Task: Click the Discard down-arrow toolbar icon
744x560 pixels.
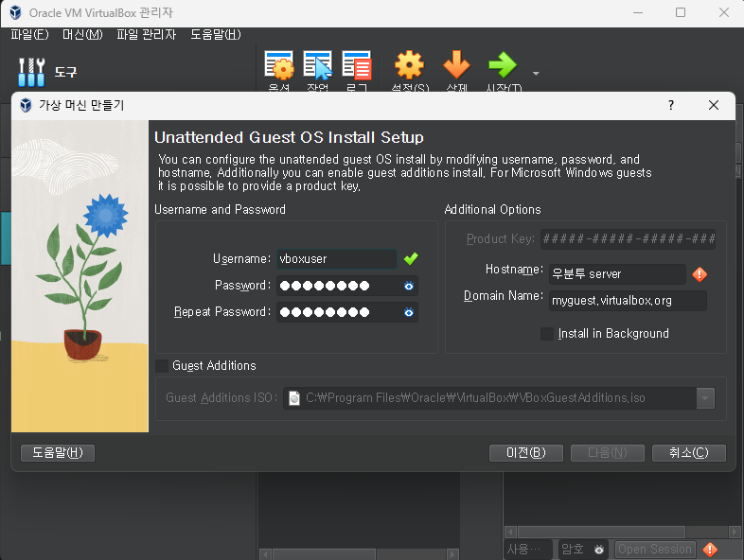Action: (456, 65)
